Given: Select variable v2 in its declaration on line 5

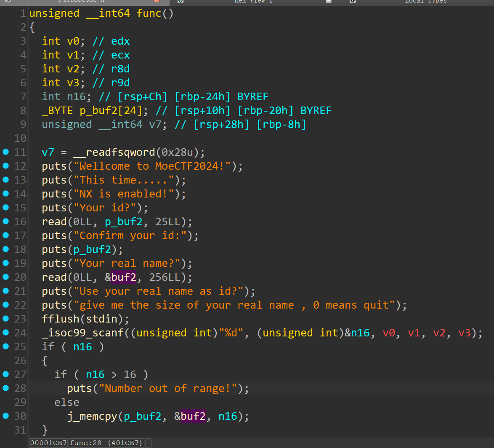Looking at the screenshot, I should (73, 69).
